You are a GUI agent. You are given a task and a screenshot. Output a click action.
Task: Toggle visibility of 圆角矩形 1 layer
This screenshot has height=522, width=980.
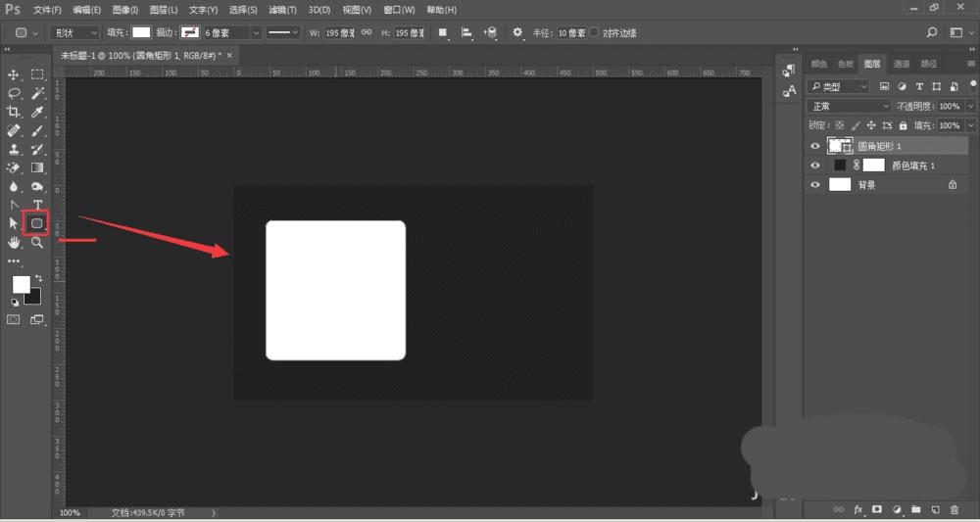click(x=814, y=146)
